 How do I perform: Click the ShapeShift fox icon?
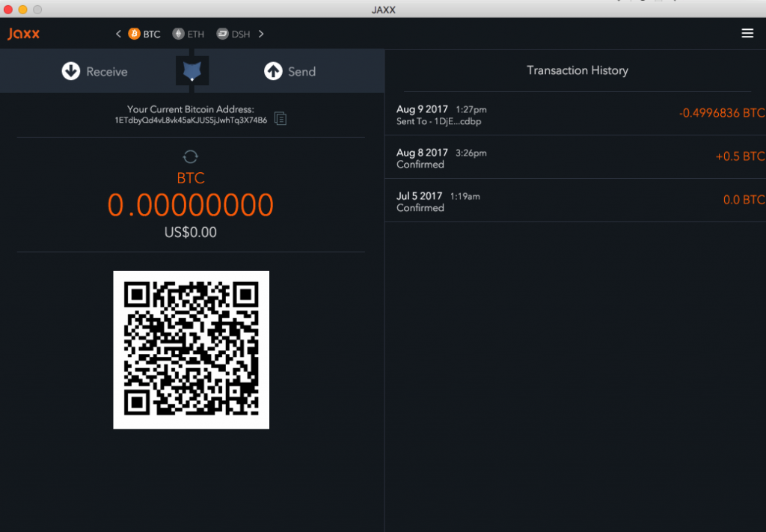(192, 71)
